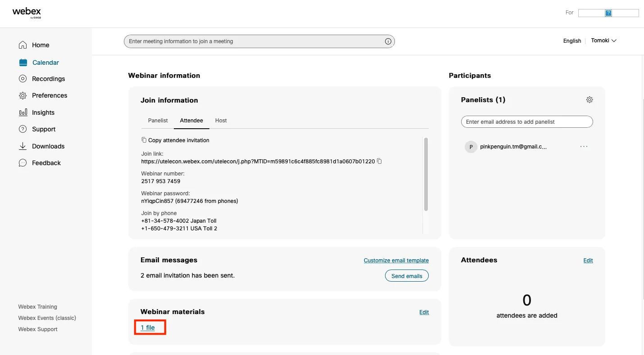Open Recordings from the sidebar icon
Image resolution: width=644 pixels, height=355 pixels.
[x=23, y=79]
